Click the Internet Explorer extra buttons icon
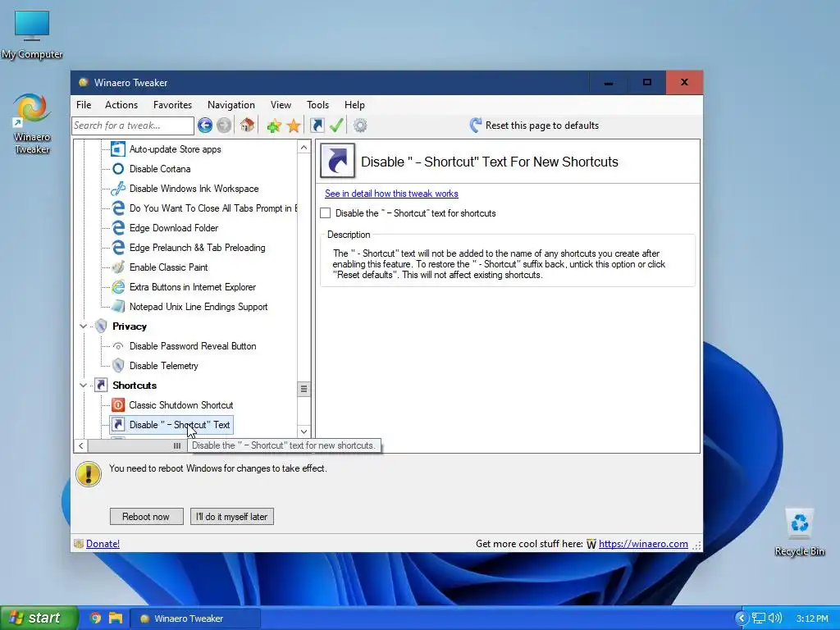Viewport: 840px width, 630px height. [x=118, y=287]
